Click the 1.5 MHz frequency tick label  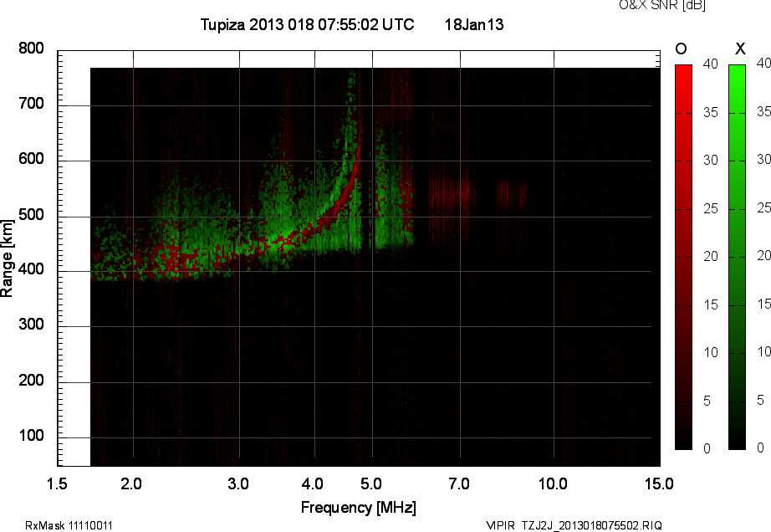pyautogui.click(x=57, y=483)
